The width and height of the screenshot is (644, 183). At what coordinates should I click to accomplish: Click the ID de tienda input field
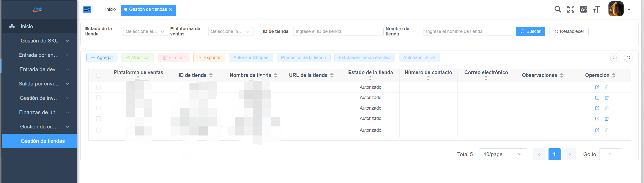tap(338, 31)
